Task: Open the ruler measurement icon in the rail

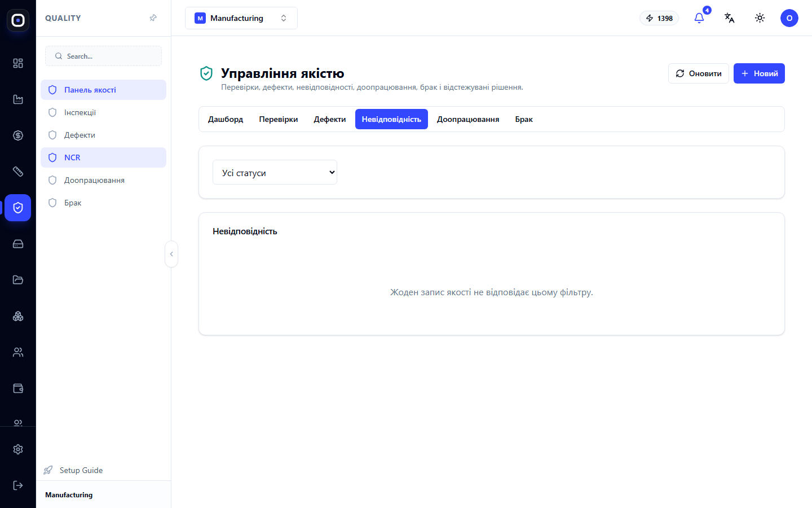Action: click(x=18, y=172)
